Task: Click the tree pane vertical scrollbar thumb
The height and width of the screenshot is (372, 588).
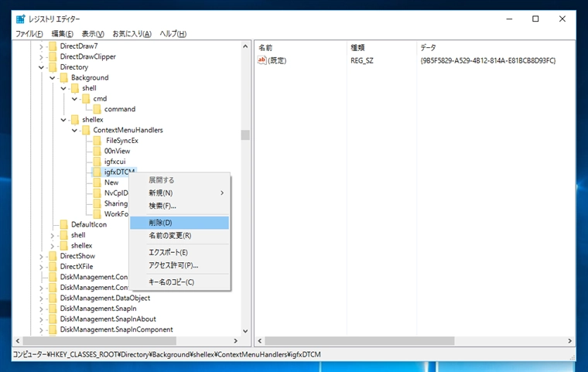Action: pyautogui.click(x=245, y=135)
